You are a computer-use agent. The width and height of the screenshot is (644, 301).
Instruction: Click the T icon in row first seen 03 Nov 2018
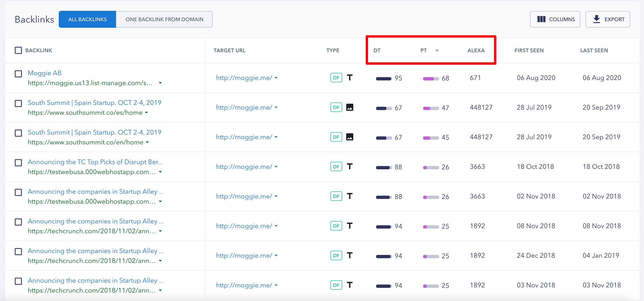pyautogui.click(x=349, y=285)
